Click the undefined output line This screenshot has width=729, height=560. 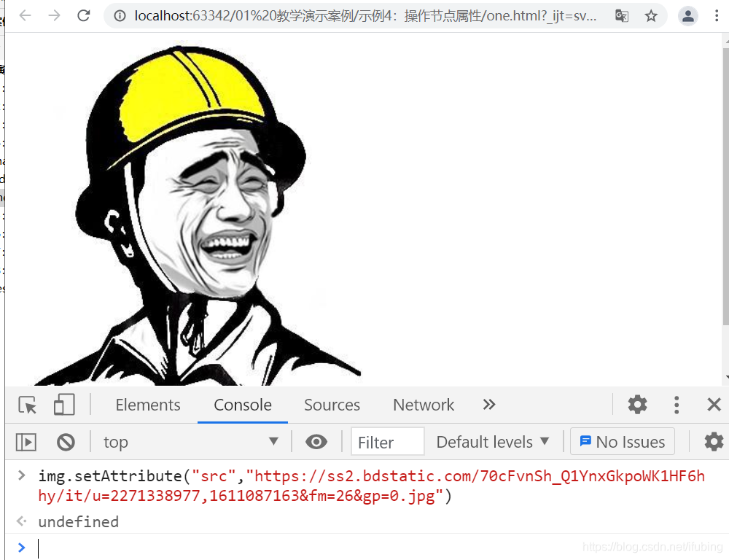pyautogui.click(x=79, y=522)
